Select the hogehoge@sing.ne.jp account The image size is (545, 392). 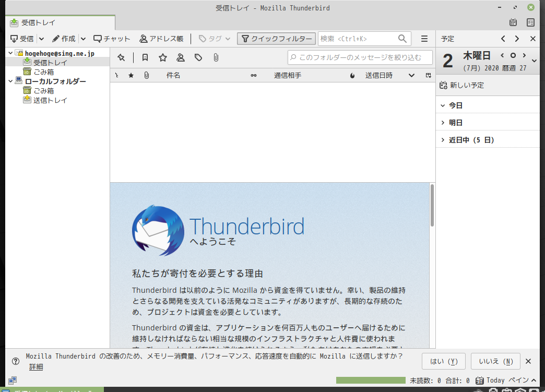60,53
